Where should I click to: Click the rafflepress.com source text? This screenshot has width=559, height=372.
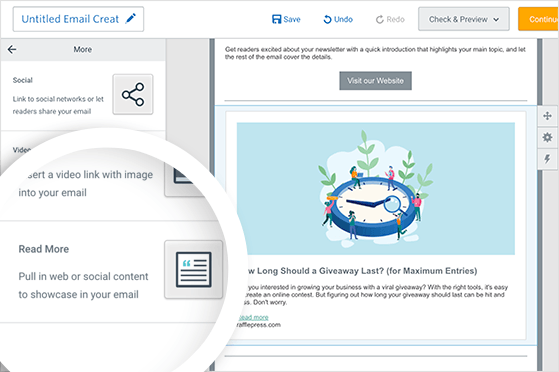click(x=260, y=325)
